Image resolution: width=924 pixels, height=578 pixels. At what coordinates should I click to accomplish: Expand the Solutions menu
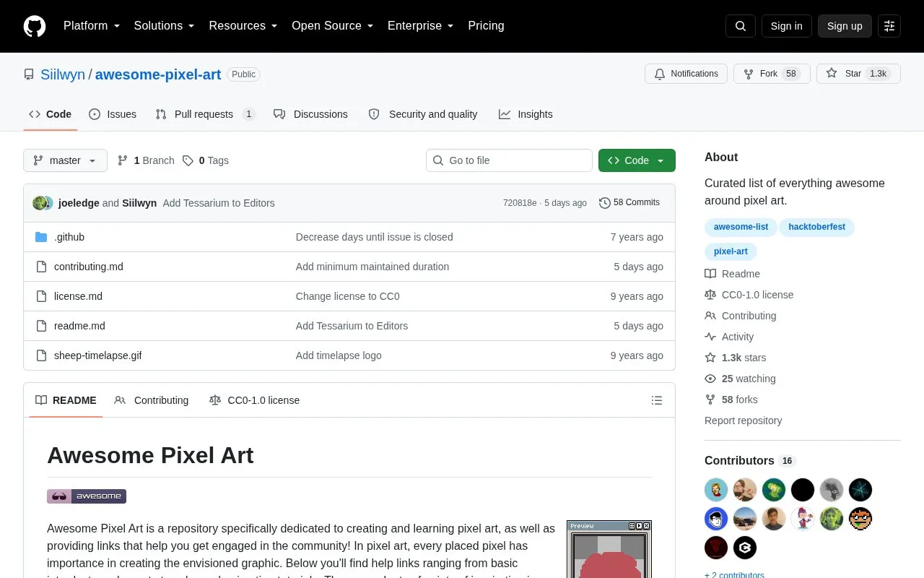click(x=165, y=26)
